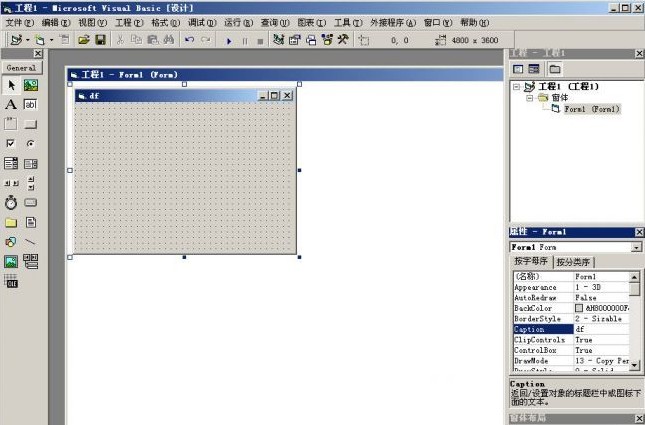Open the Object Browser toolbar icon
Viewport: 645px width, 425px height.
(327, 40)
